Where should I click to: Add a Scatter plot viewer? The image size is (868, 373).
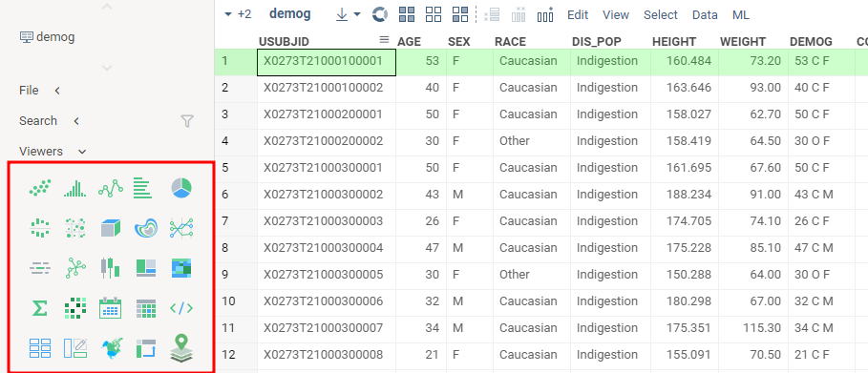40,188
